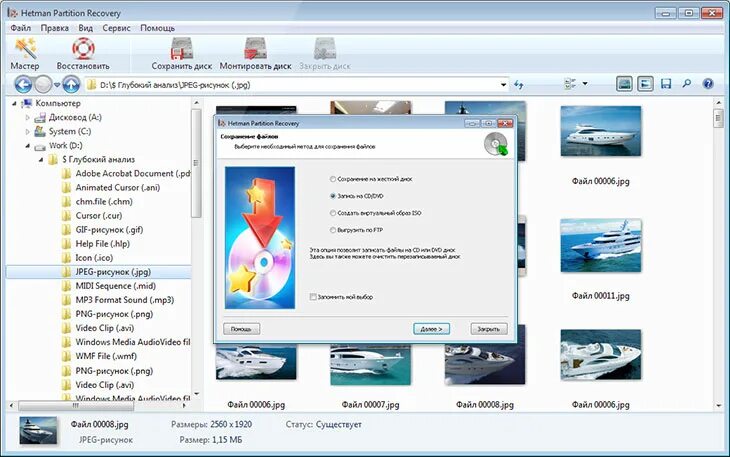Image resolution: width=730 pixels, height=457 pixels.
Task: Open the address bar path dropdown
Action: [503, 85]
